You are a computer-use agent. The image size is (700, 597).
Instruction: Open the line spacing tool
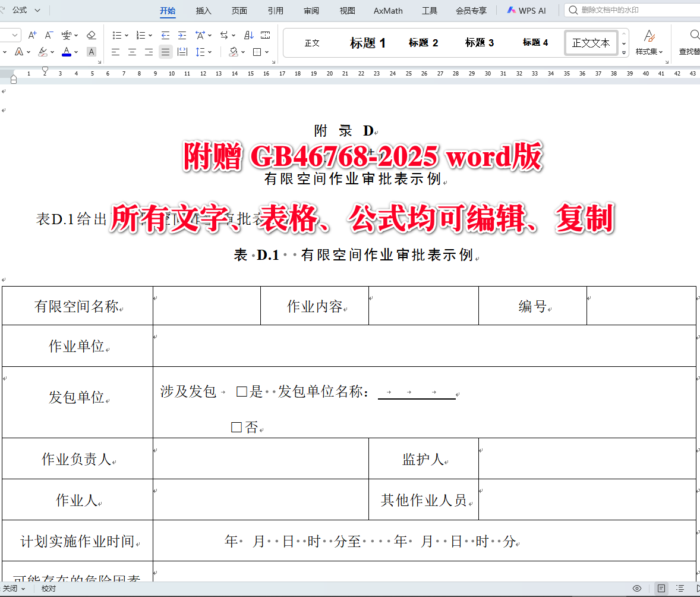coord(201,52)
